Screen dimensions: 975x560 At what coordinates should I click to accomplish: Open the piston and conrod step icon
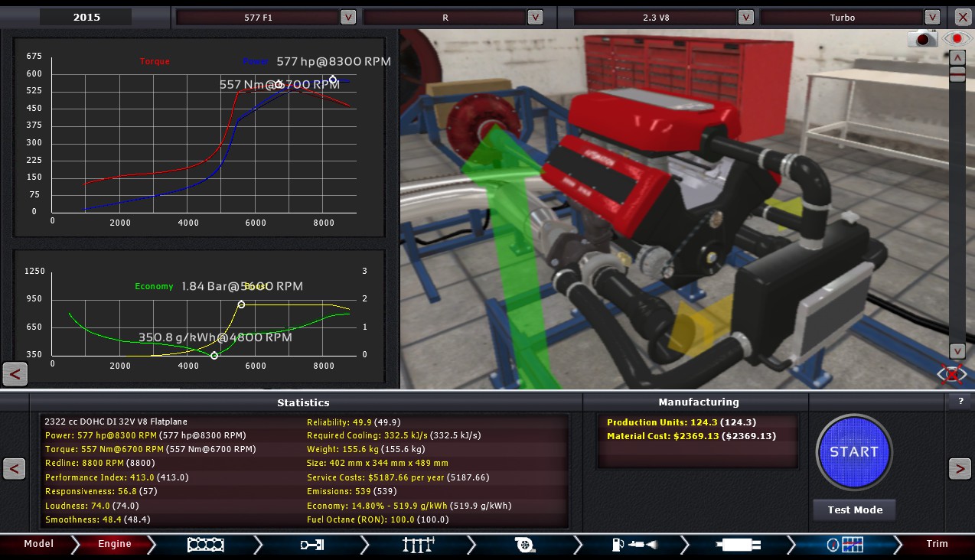coord(311,545)
